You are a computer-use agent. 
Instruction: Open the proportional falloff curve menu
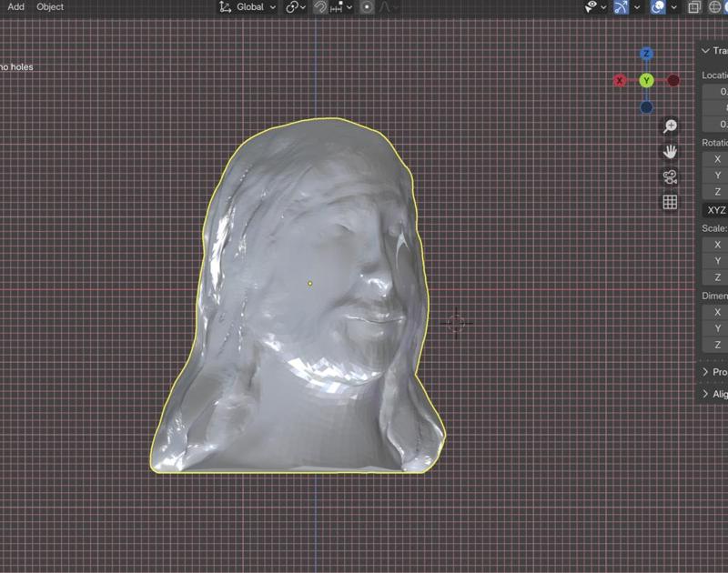389,7
